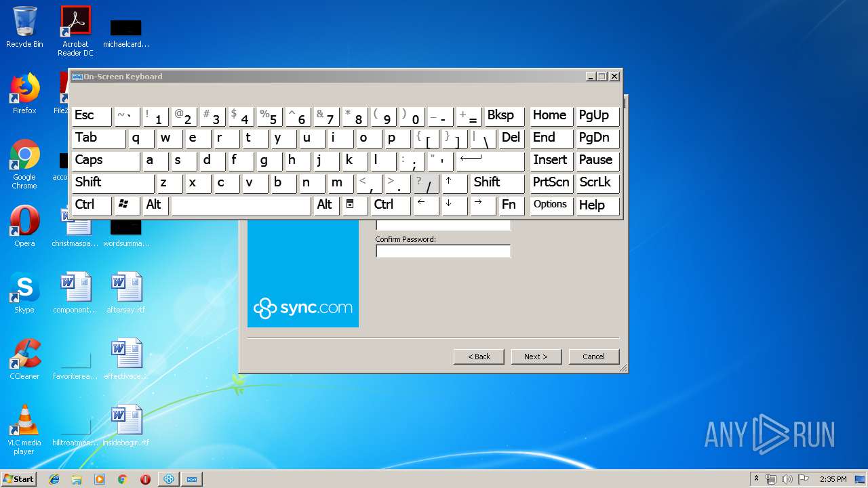Viewport: 868px width, 488px height.
Task: Click the Del key
Action: click(511, 138)
